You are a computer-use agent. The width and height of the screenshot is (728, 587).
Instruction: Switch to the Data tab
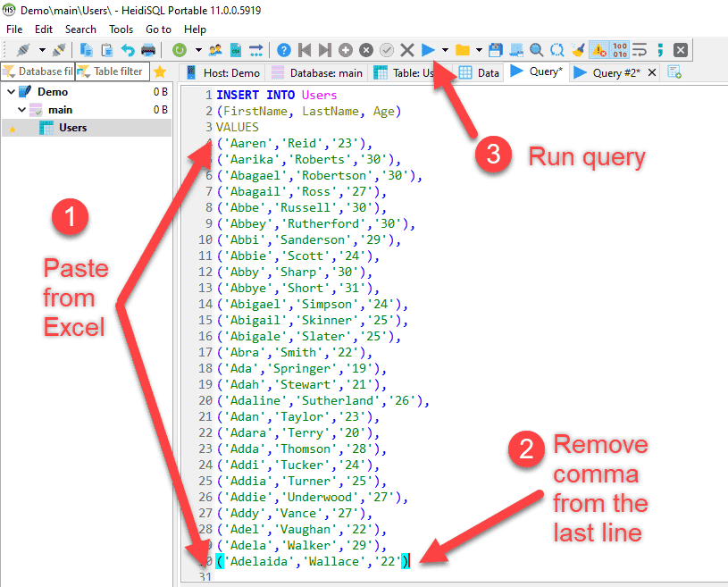coord(479,73)
